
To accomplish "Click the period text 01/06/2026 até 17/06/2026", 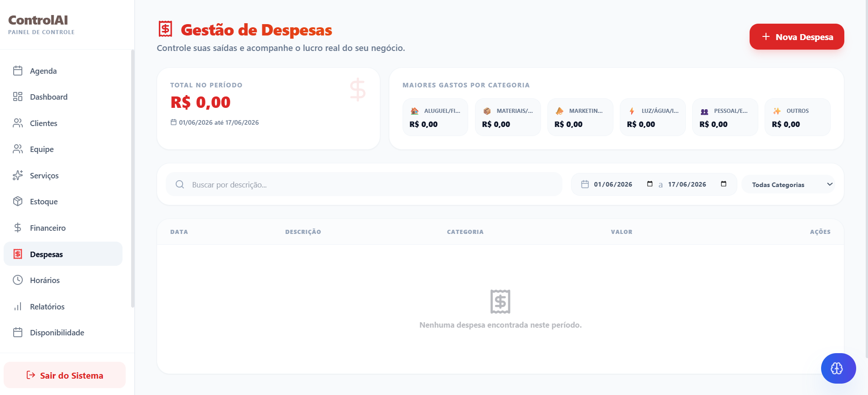I will pos(219,122).
